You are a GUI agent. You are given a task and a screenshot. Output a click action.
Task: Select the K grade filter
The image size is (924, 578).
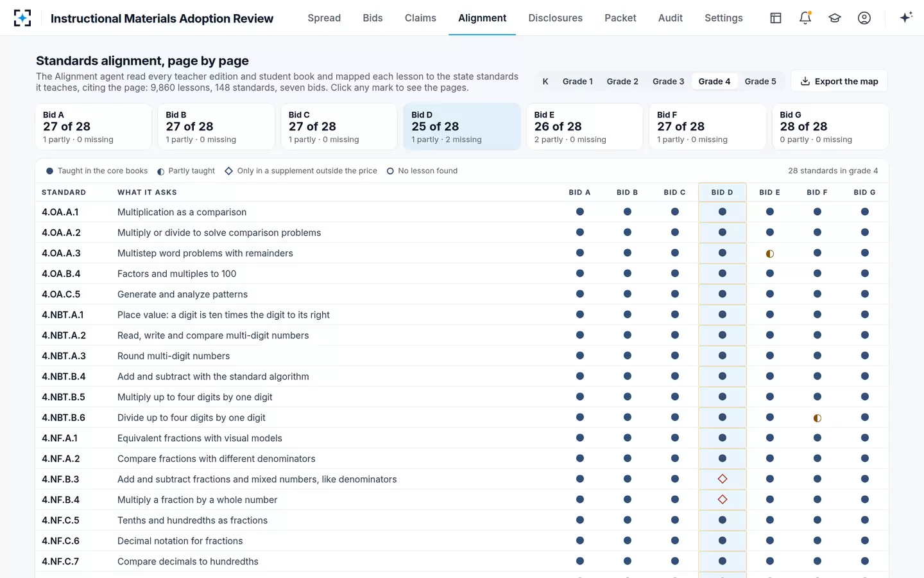point(545,82)
